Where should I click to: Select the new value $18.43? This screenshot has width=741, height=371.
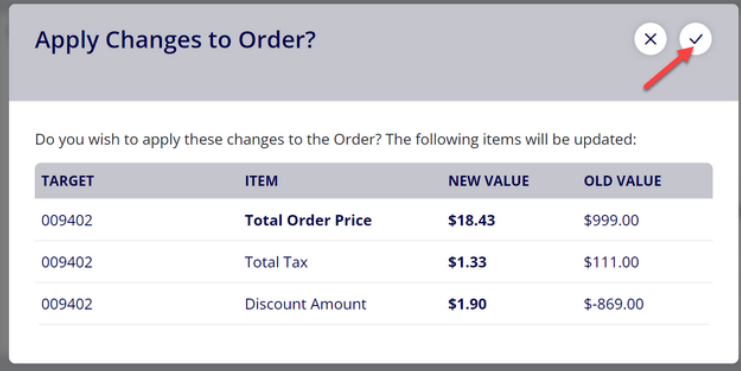pyautogui.click(x=472, y=220)
